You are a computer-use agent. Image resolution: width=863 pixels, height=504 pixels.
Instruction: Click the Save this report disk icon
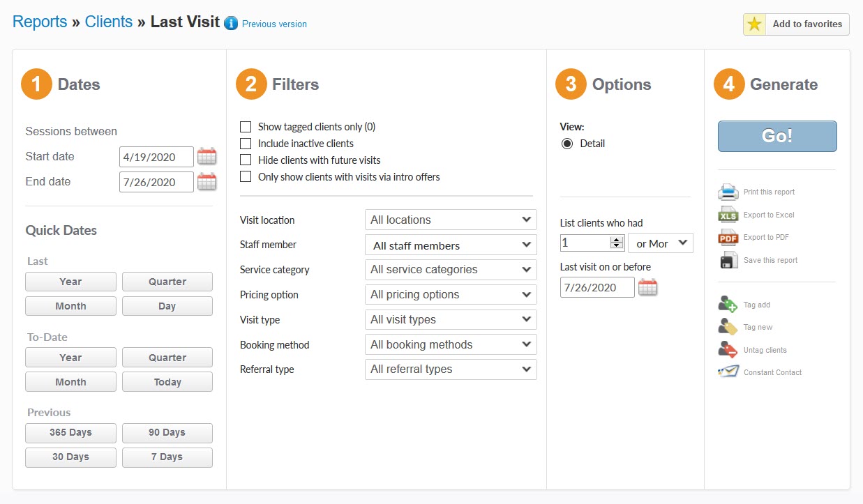[728, 260]
